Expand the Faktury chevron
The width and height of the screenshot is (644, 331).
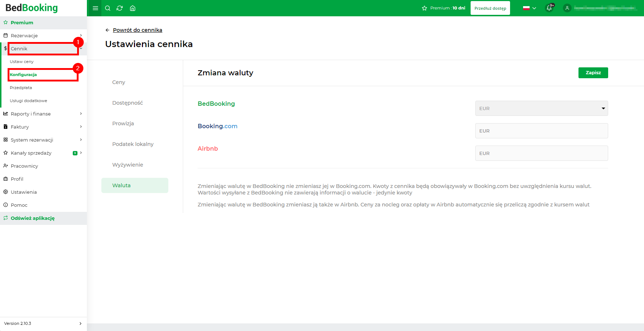pos(81,127)
